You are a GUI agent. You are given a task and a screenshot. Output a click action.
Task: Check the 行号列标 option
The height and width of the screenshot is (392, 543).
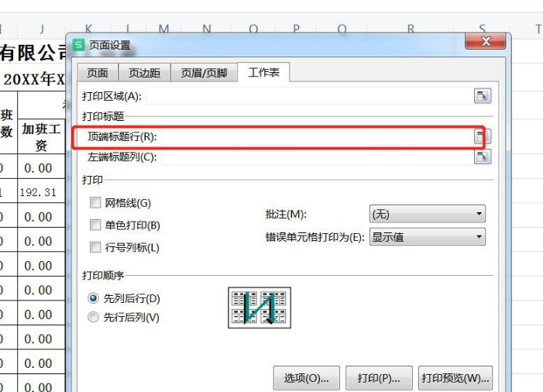click(x=96, y=248)
